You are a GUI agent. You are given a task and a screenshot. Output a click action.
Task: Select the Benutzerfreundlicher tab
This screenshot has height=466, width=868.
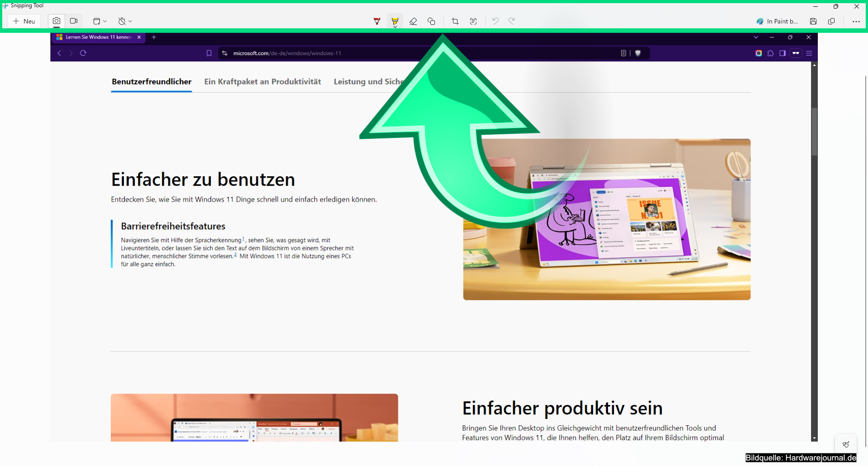tap(151, 82)
